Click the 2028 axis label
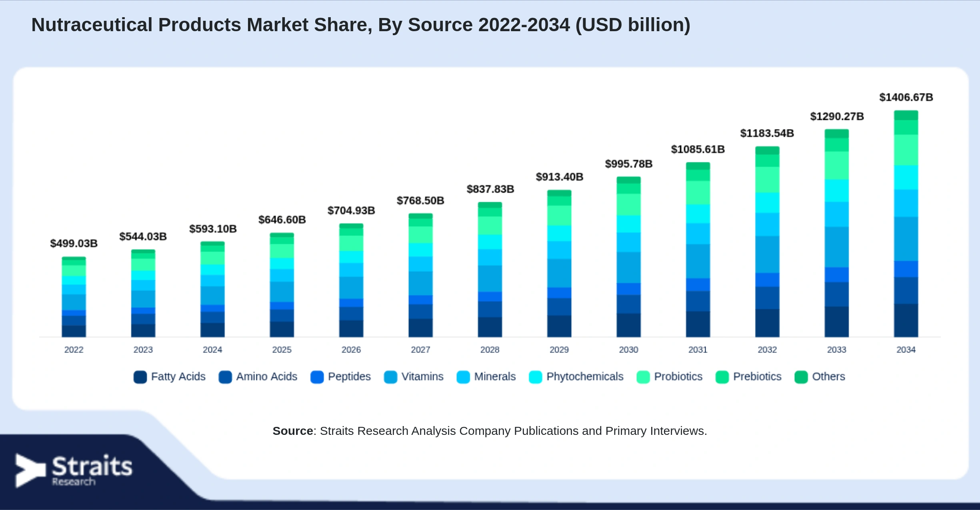This screenshot has width=980, height=510. point(490,350)
